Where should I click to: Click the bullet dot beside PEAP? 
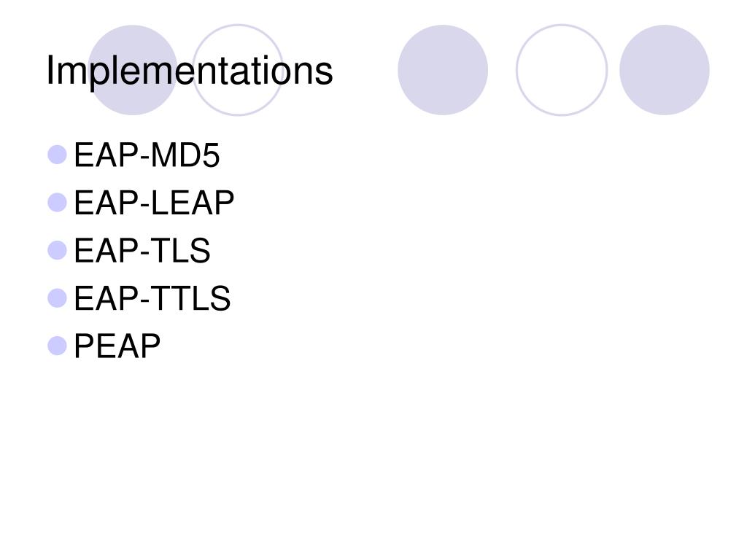(57, 346)
